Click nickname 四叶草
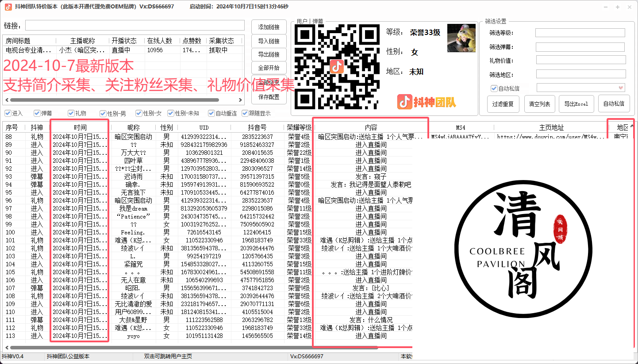The image size is (638, 364). tap(133, 161)
